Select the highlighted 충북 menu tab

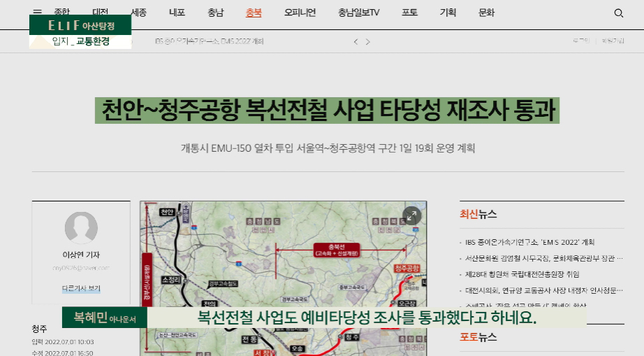[x=254, y=13]
